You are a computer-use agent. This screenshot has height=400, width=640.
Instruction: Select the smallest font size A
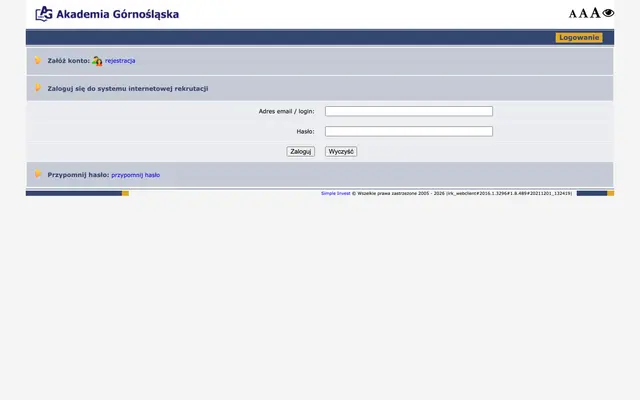click(x=573, y=14)
